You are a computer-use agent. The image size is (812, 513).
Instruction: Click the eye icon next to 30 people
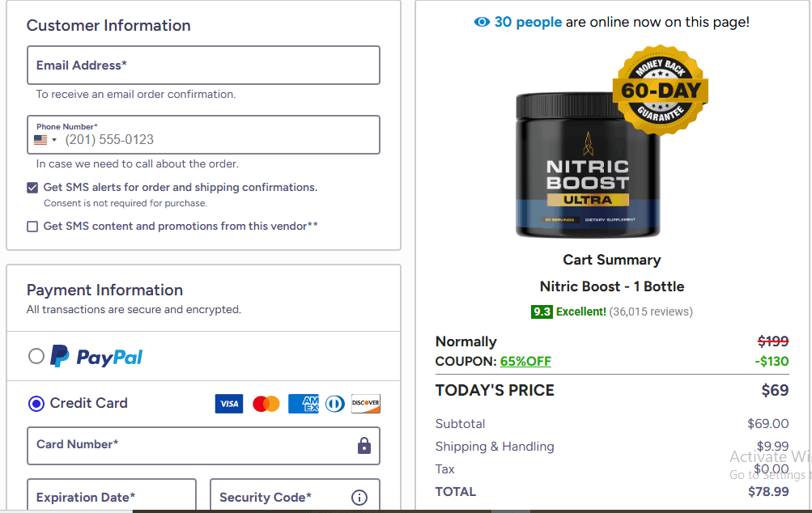point(483,22)
